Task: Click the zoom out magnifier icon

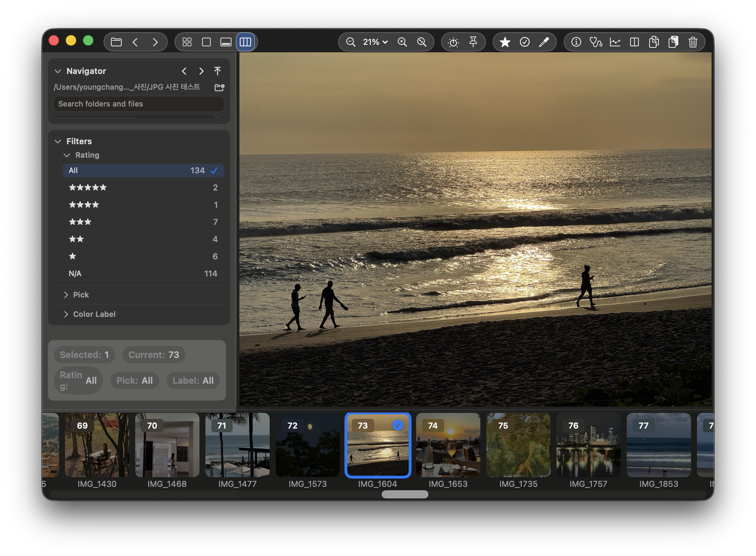Action: pos(350,42)
